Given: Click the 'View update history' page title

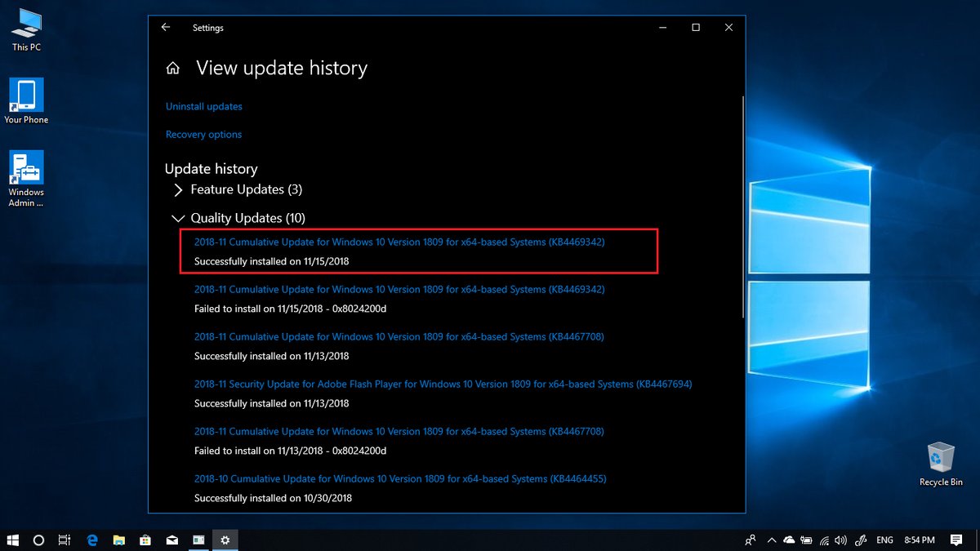Looking at the screenshot, I should point(282,69).
